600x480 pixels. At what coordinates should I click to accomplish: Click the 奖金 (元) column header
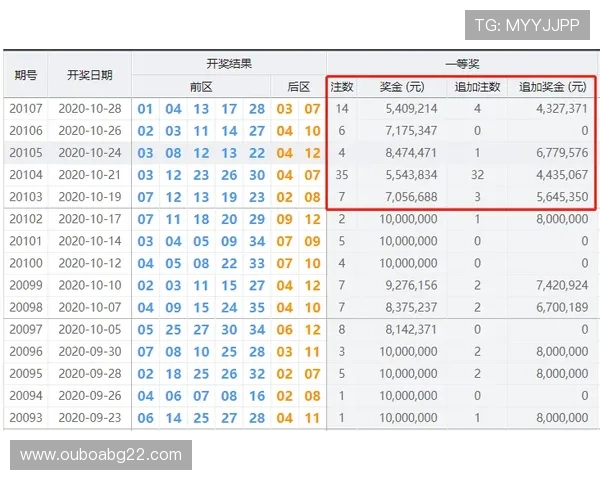pyautogui.click(x=402, y=87)
